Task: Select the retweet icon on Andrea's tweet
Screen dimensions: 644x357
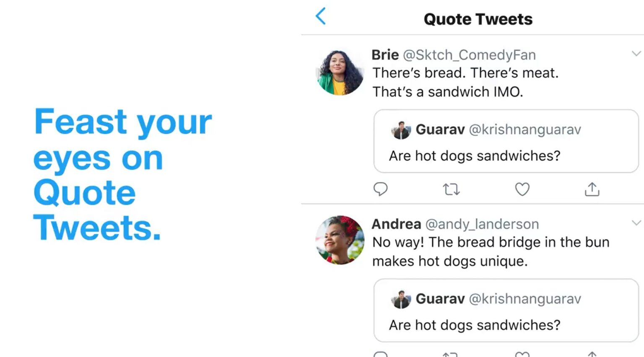Action: (x=451, y=354)
